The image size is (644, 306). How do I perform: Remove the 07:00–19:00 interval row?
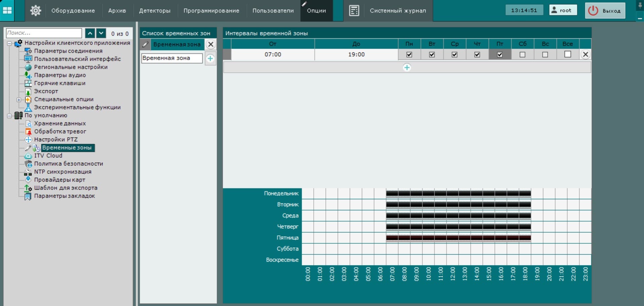point(585,54)
